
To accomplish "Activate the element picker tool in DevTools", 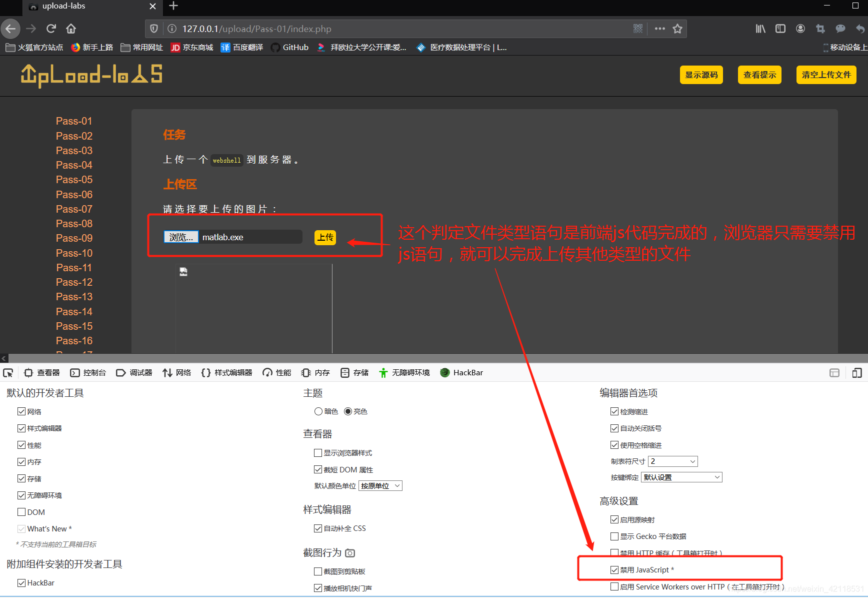I will (8, 373).
